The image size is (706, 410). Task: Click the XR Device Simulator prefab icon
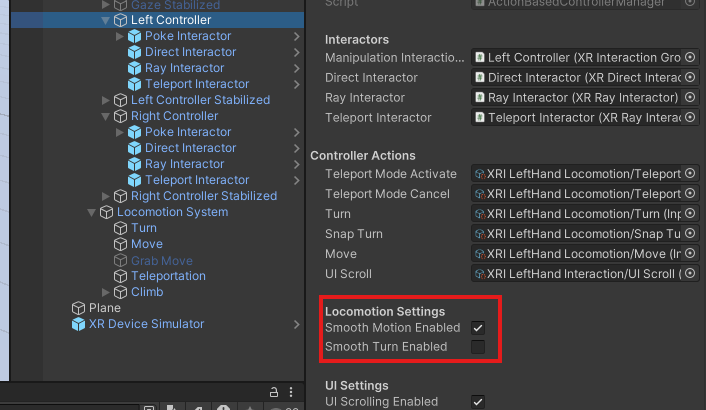coord(78,324)
